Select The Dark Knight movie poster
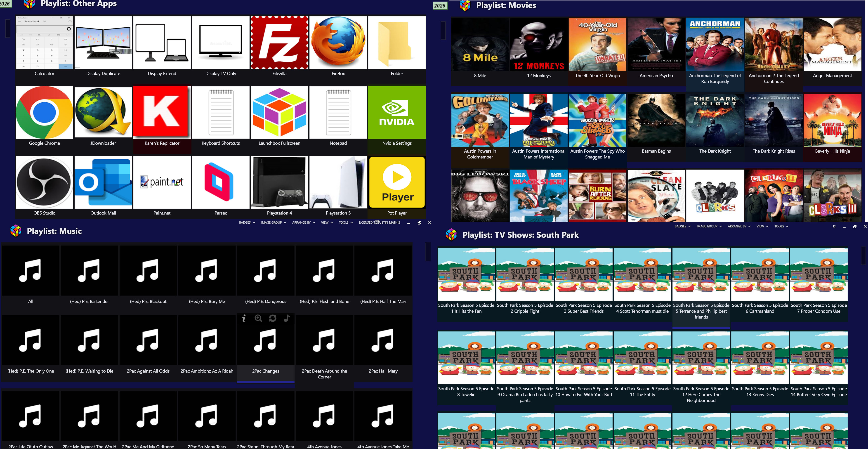The image size is (868, 449). click(x=715, y=120)
